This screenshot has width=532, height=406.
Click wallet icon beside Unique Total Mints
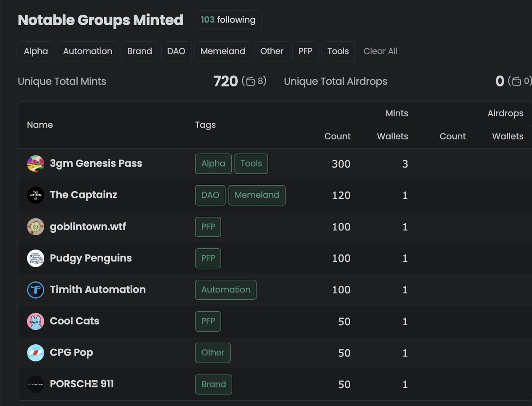250,81
